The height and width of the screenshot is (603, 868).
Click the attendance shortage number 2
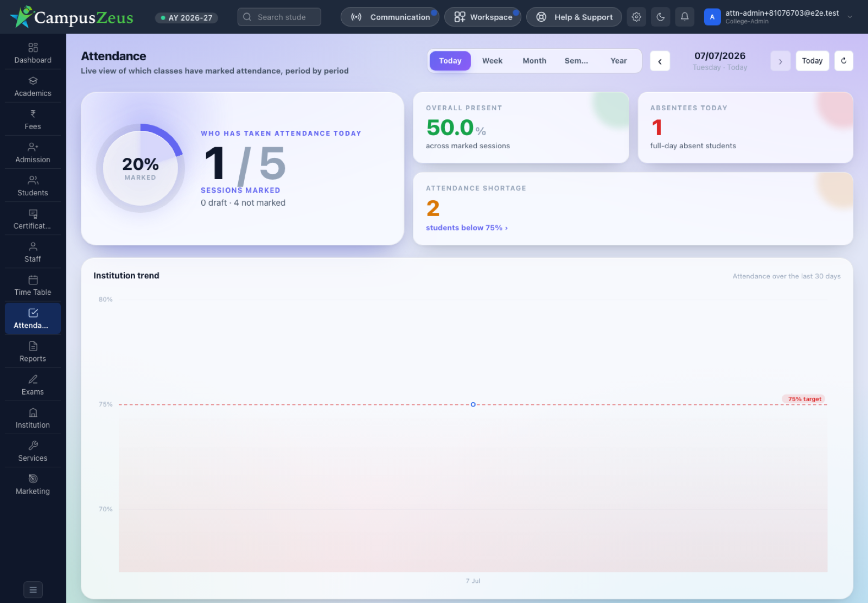(433, 208)
